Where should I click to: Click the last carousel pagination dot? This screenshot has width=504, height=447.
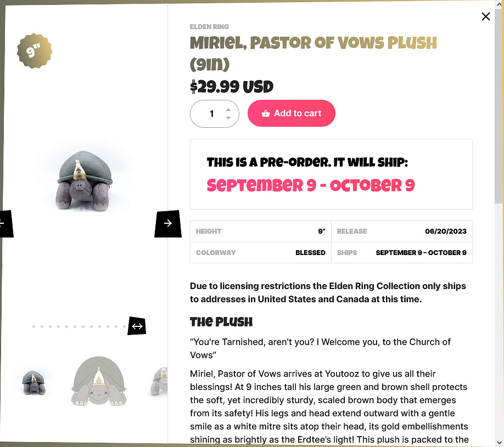pos(125,326)
